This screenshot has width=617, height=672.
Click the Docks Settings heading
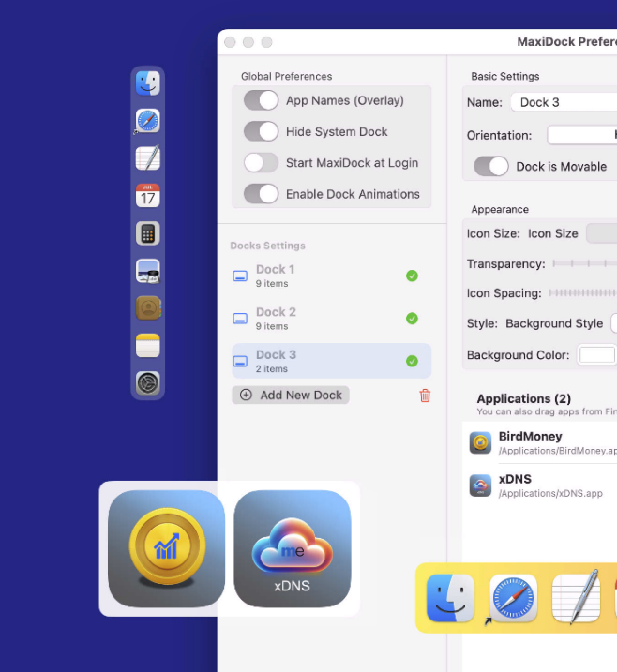click(267, 246)
